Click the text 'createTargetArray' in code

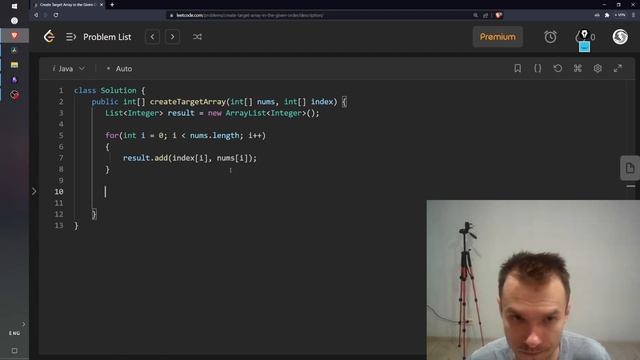click(x=188, y=102)
